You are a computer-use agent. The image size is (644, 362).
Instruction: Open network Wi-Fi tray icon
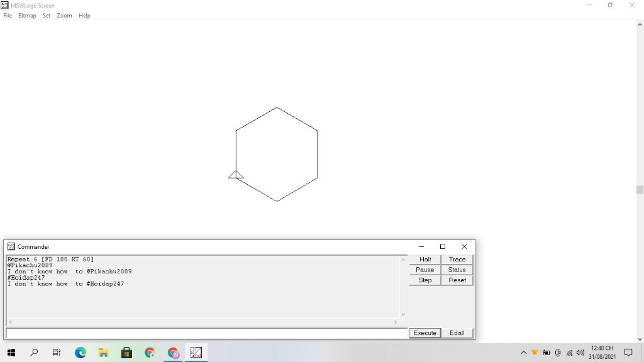pyautogui.click(x=569, y=353)
